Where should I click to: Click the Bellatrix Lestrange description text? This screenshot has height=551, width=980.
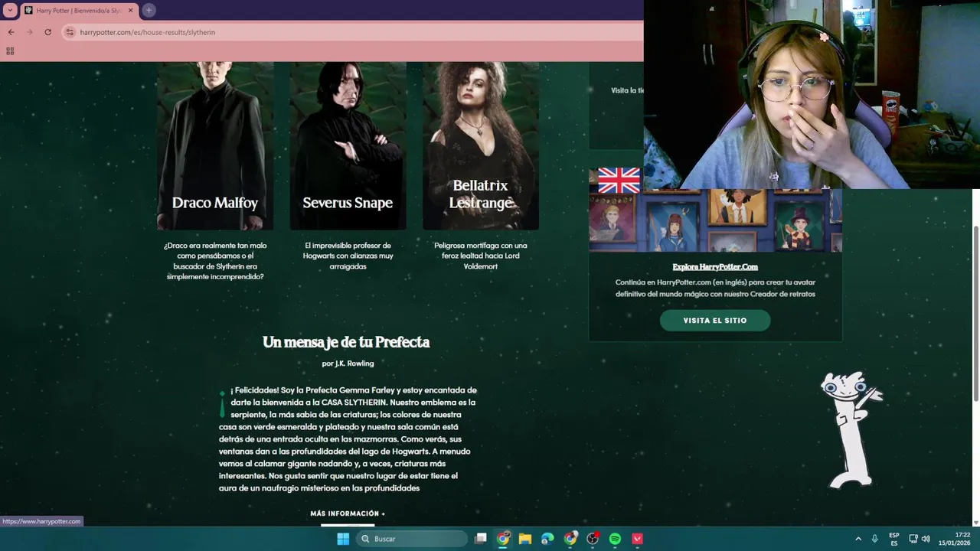tap(481, 256)
